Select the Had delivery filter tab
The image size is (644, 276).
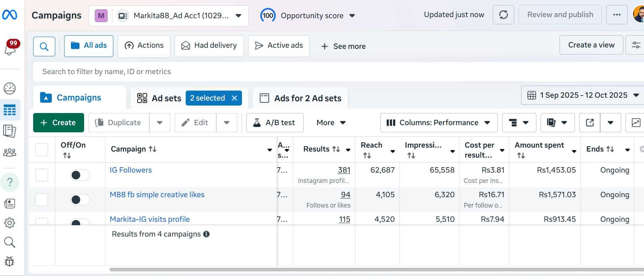(x=209, y=46)
